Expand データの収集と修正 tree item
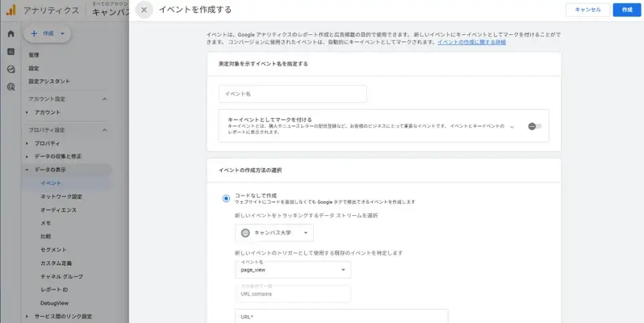 coord(27,156)
